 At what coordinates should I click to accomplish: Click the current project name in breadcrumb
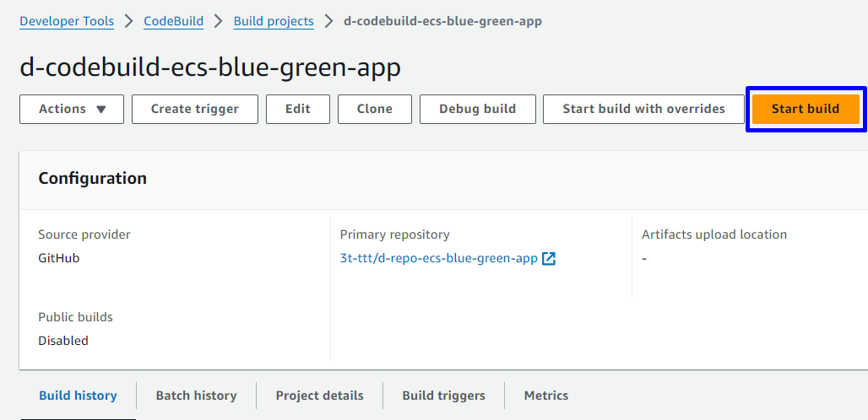pos(442,21)
